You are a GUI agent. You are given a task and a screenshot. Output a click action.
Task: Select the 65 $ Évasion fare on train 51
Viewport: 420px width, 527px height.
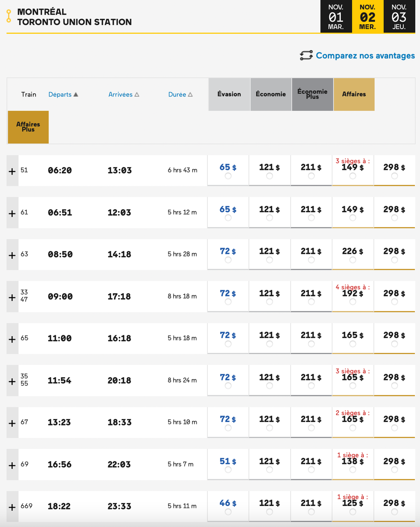(228, 176)
